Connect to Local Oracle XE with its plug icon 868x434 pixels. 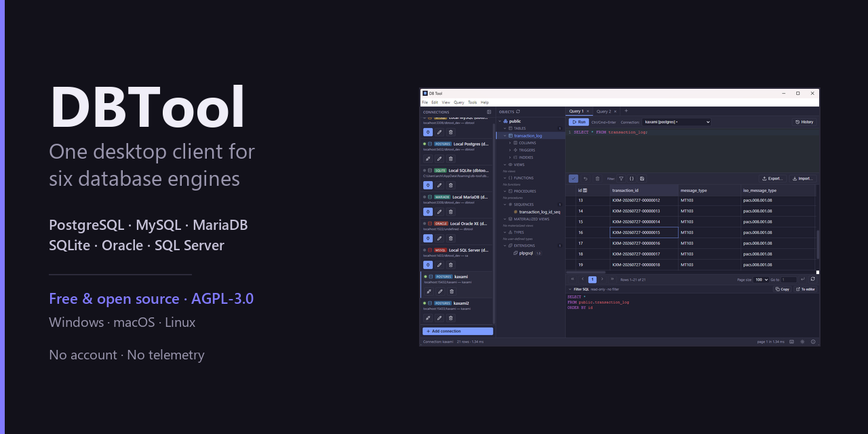point(428,238)
